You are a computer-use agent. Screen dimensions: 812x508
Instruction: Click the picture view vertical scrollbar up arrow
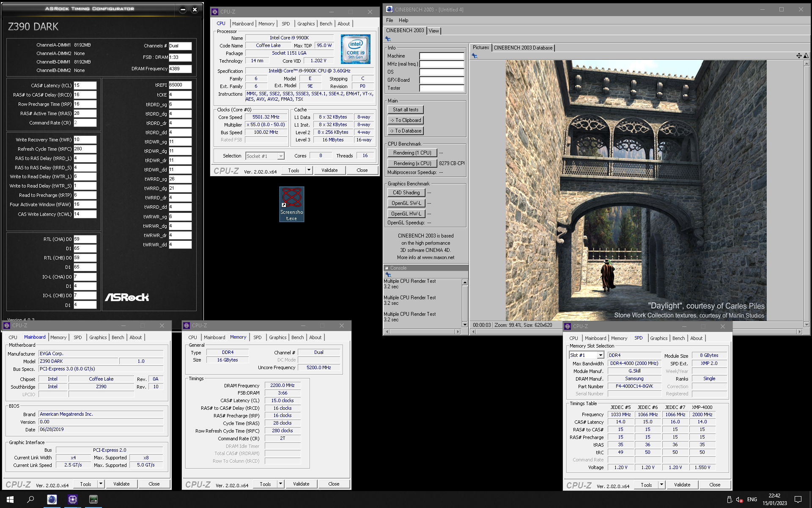806,63
